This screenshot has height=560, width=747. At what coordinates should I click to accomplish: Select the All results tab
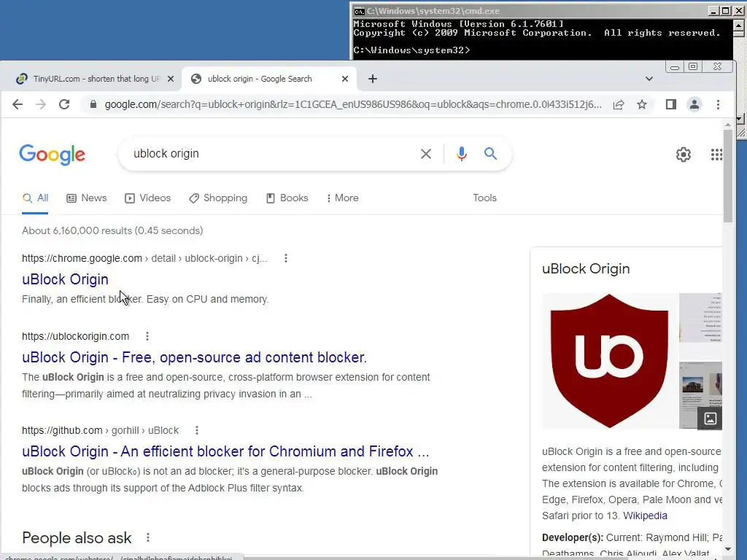click(35, 198)
